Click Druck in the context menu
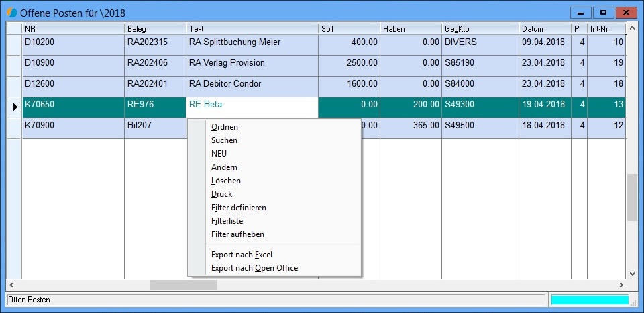This screenshot has width=644, height=313. 221,194
